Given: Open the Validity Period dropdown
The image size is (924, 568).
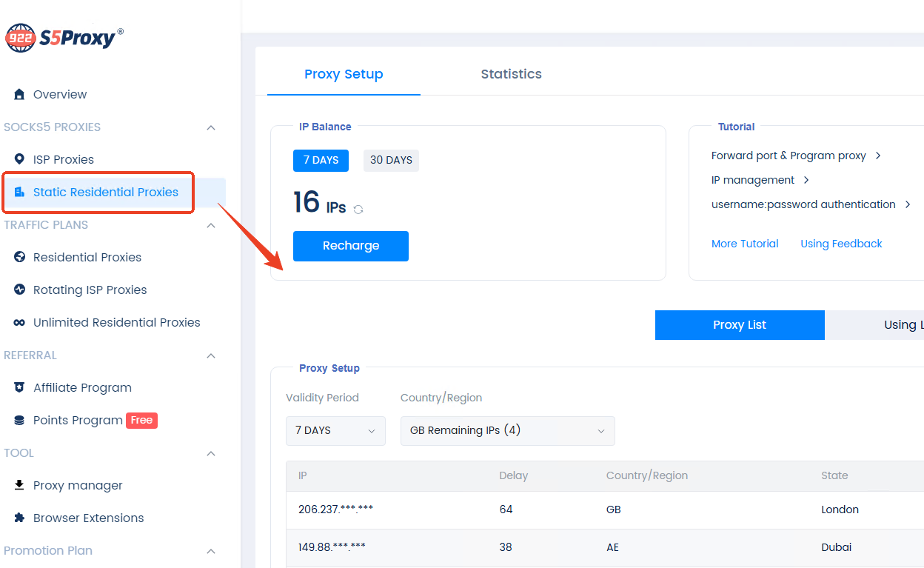Looking at the screenshot, I should [x=335, y=430].
